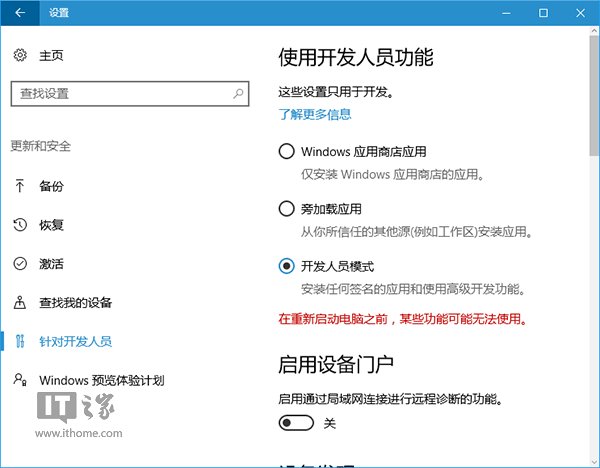Close the 设置 window

[580, 13]
